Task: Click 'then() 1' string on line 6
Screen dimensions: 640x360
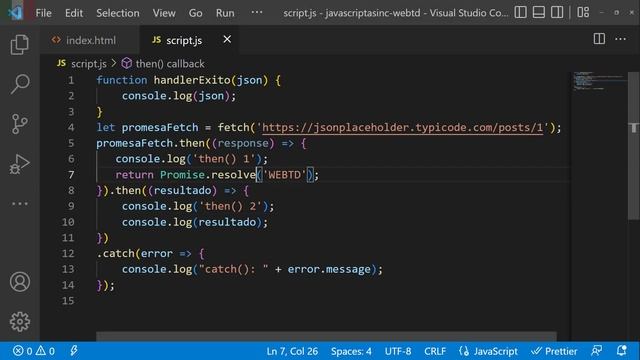Action: [224, 159]
